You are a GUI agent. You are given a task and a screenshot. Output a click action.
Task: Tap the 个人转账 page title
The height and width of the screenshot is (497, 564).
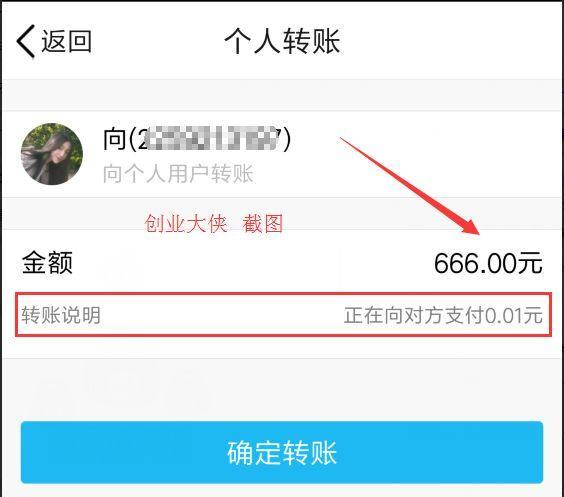coord(282,41)
